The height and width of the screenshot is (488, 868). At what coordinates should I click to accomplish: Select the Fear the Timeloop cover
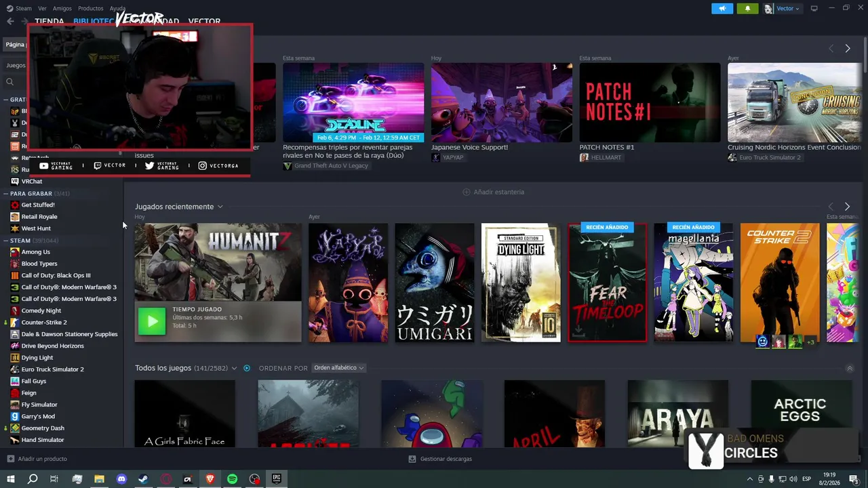click(608, 283)
